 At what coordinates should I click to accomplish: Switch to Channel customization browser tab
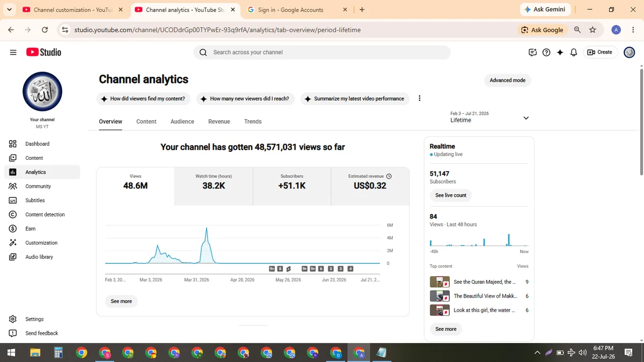[72, 10]
